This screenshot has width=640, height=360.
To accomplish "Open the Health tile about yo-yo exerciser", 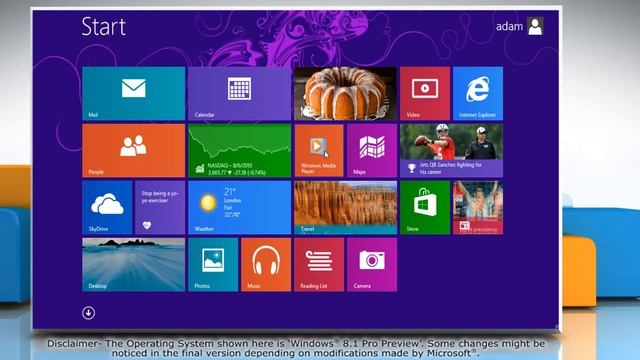I will coord(160,208).
